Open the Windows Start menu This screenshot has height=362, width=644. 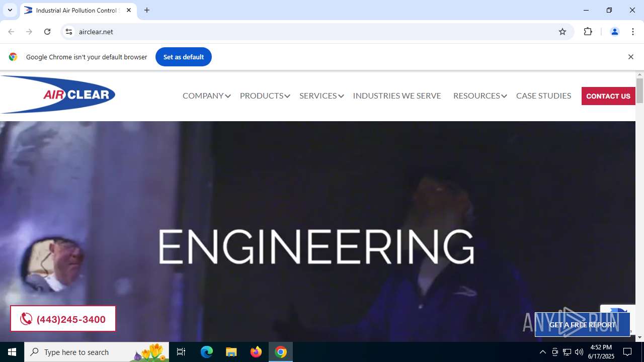pos(12,352)
